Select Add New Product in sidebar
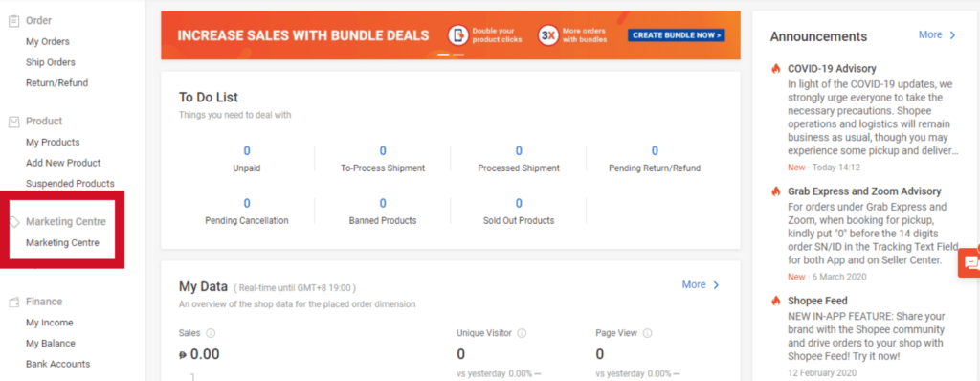980x381 pixels. (63, 164)
